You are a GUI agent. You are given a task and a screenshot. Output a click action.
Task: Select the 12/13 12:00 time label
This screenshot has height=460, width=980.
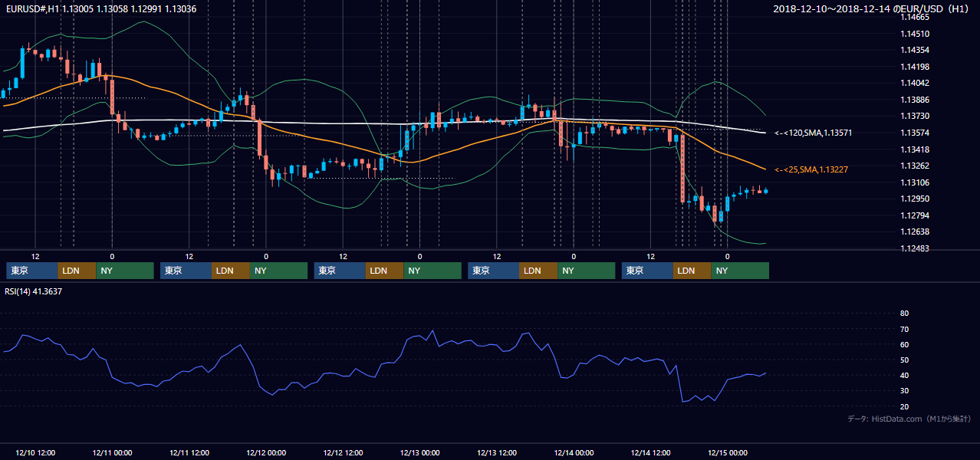click(497, 452)
